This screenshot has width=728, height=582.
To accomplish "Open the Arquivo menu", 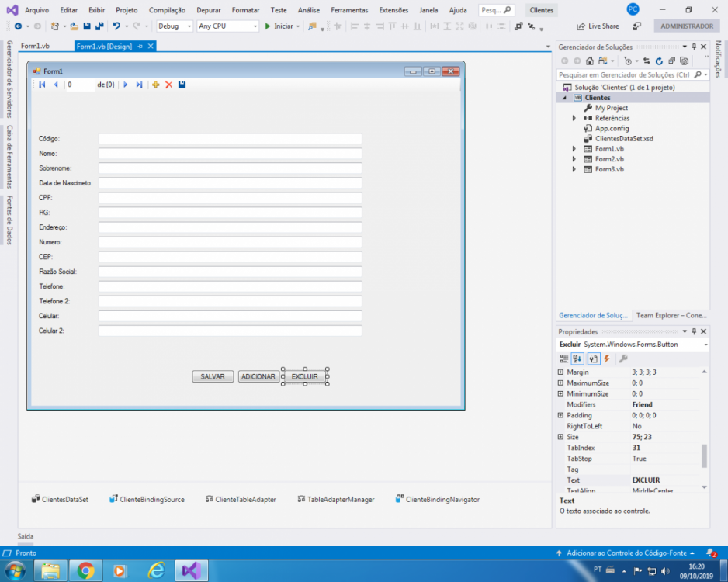I will coord(36,10).
